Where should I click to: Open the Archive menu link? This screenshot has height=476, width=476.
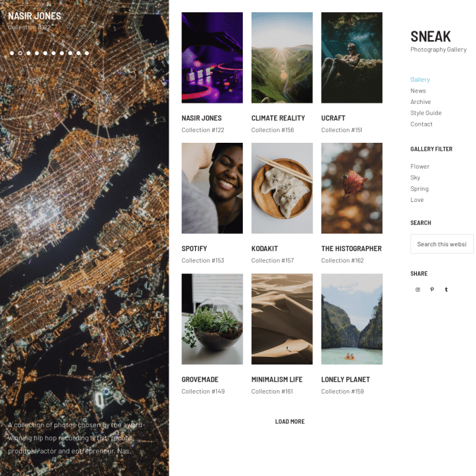tap(420, 102)
